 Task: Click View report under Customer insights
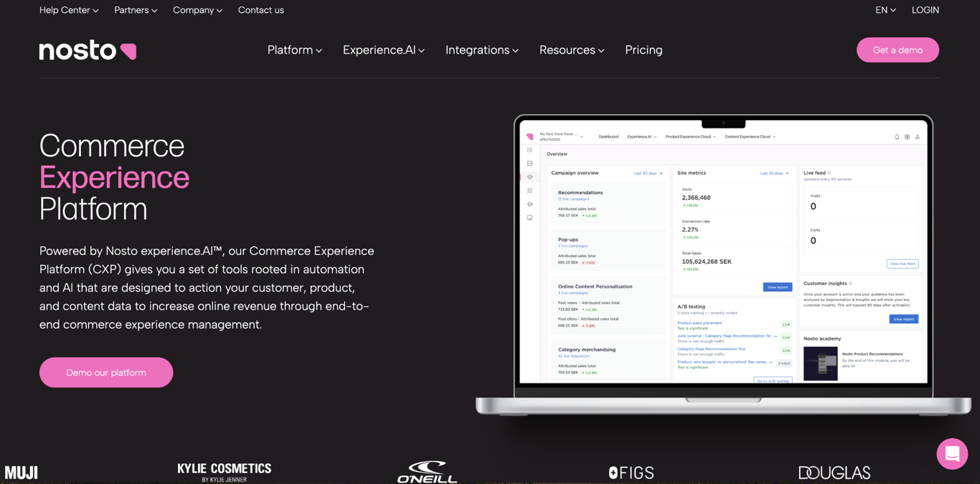point(904,319)
